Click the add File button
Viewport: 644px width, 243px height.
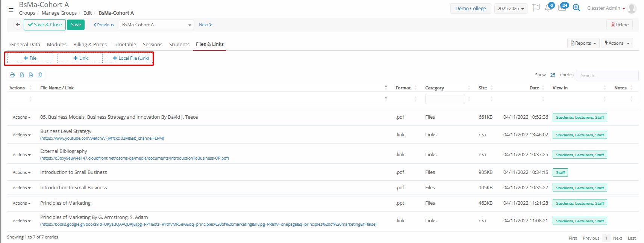(x=30, y=58)
